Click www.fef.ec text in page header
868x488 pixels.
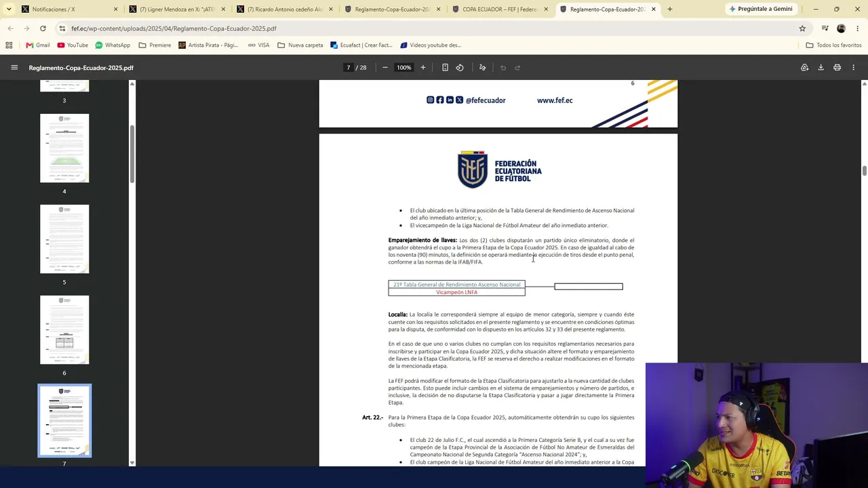pos(555,100)
